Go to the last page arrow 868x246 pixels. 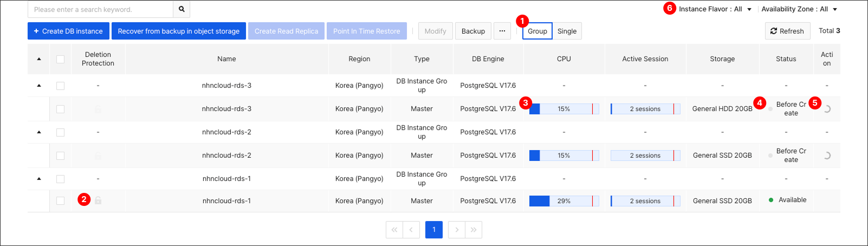click(474, 230)
